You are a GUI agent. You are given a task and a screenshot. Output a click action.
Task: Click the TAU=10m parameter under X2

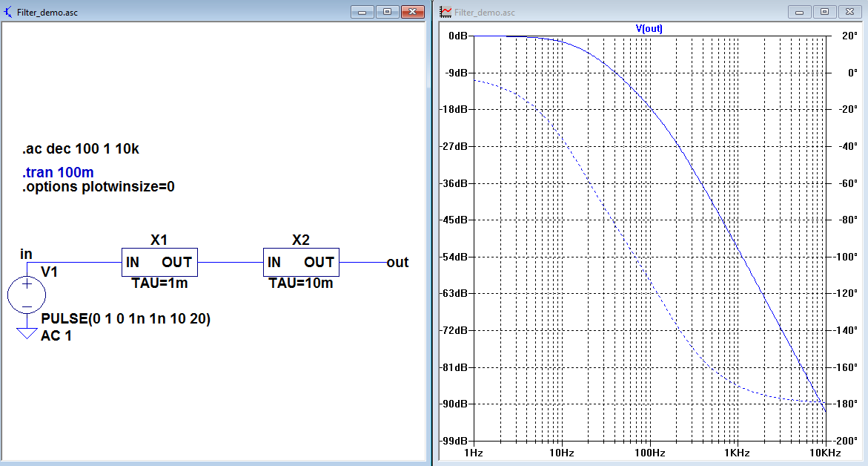301,283
